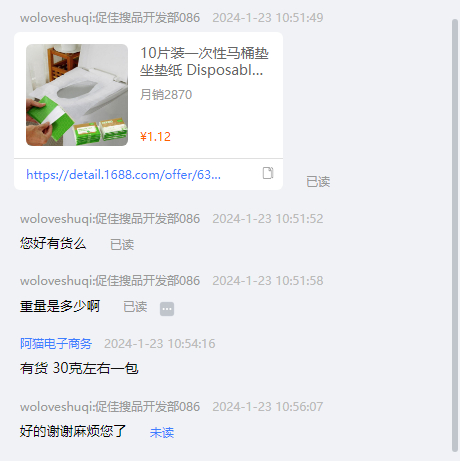Open the detail.1688.com offer link
The image size is (460, 461).
click(123, 175)
